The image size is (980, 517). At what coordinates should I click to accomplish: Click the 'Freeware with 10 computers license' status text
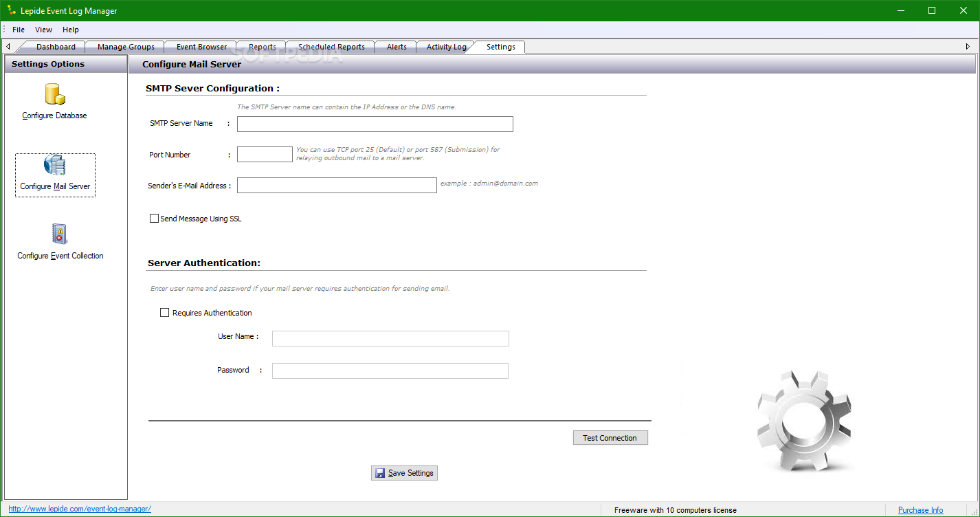tap(676, 510)
